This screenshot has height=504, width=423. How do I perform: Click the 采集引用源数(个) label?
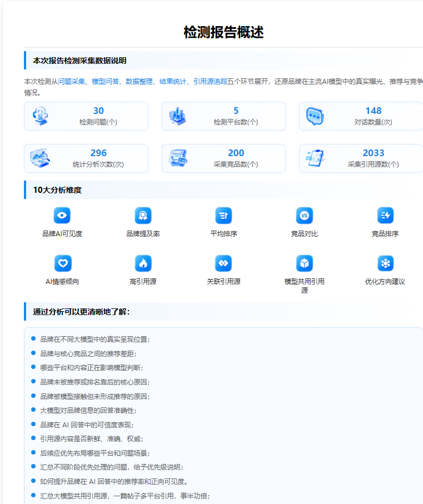pyautogui.click(x=374, y=164)
